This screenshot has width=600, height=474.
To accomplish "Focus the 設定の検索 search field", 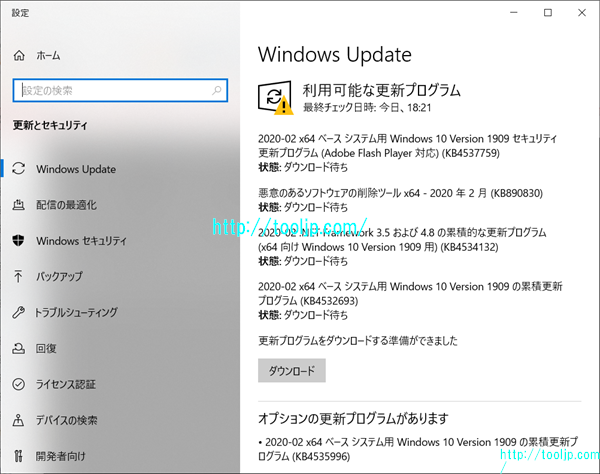I will [120, 91].
